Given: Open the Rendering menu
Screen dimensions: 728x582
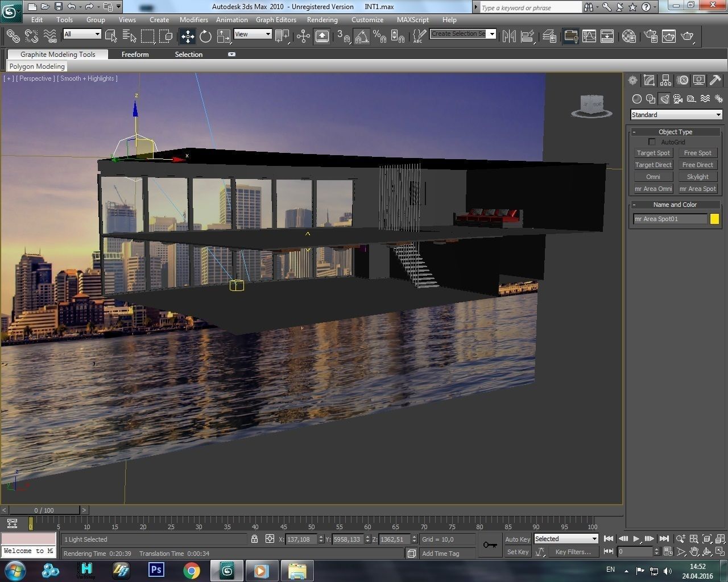Looking at the screenshot, I should pyautogui.click(x=322, y=19).
